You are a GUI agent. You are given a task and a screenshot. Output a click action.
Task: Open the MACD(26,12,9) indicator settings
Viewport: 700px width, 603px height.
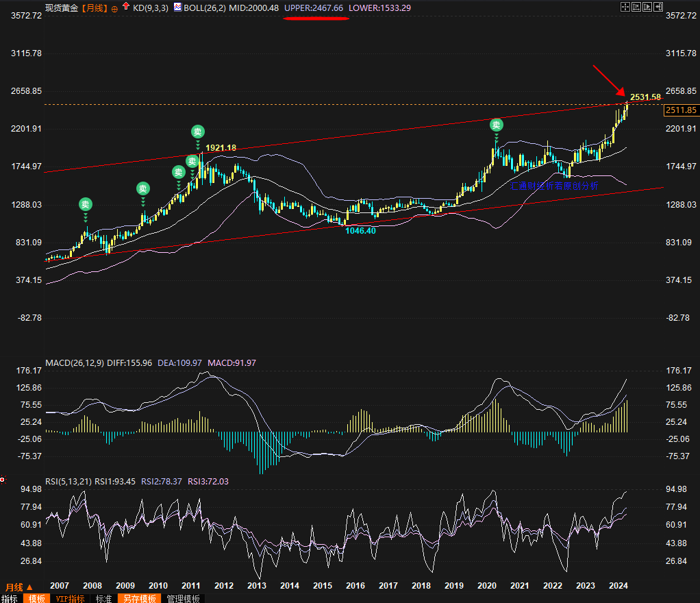point(74,362)
